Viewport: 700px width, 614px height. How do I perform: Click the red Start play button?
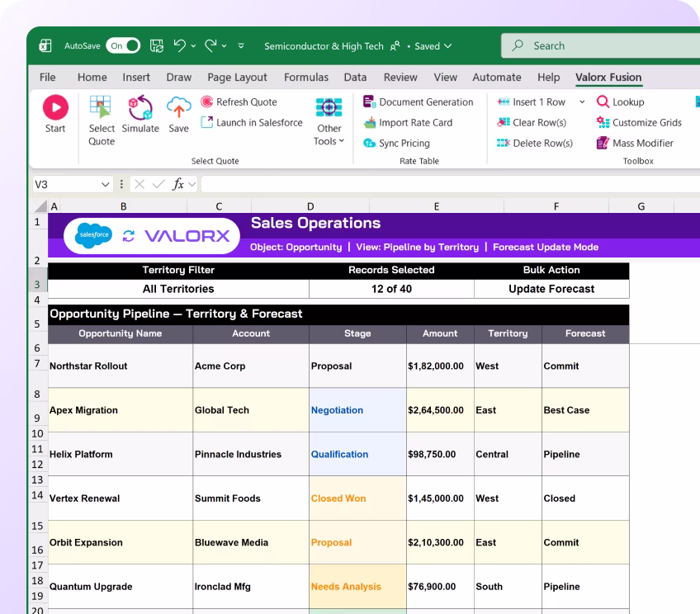coord(55,107)
